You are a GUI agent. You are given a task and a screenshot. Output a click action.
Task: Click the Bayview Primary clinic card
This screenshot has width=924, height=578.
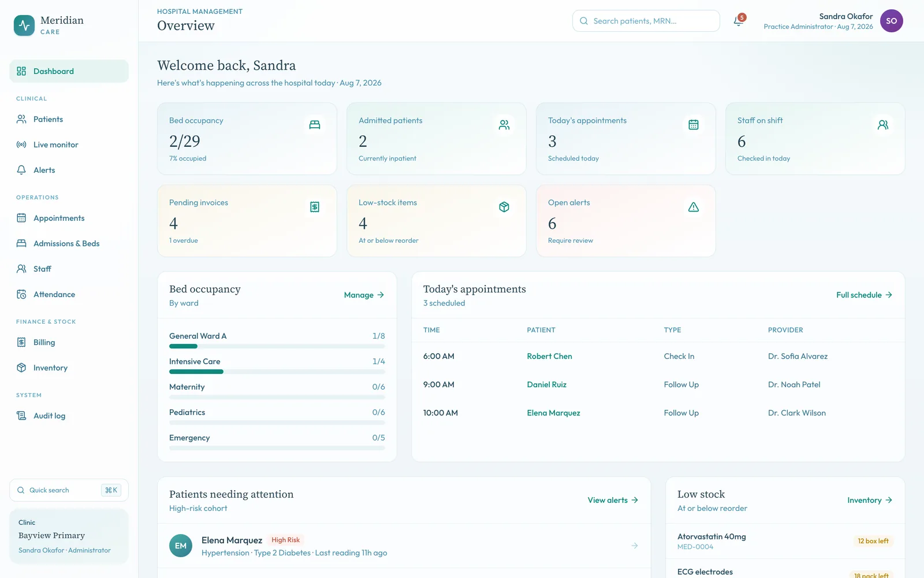point(69,536)
